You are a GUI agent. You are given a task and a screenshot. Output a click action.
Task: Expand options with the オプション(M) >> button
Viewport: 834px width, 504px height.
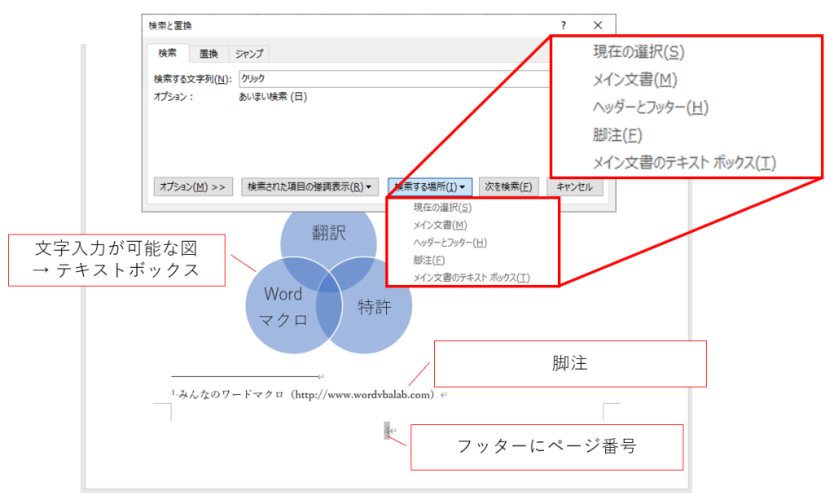tap(192, 186)
